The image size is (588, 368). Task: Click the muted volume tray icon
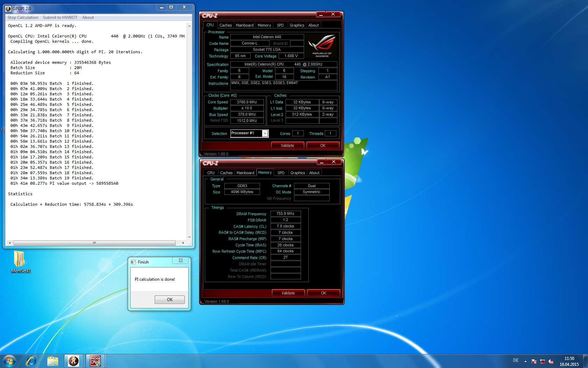(551, 361)
